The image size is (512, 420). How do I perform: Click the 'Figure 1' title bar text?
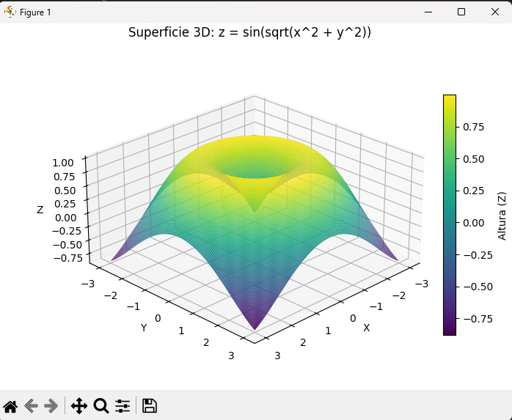[35, 12]
